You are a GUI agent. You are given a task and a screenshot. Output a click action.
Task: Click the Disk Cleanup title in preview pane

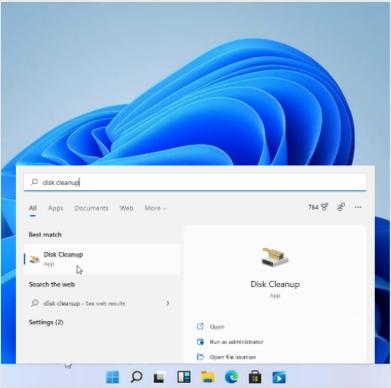275,284
